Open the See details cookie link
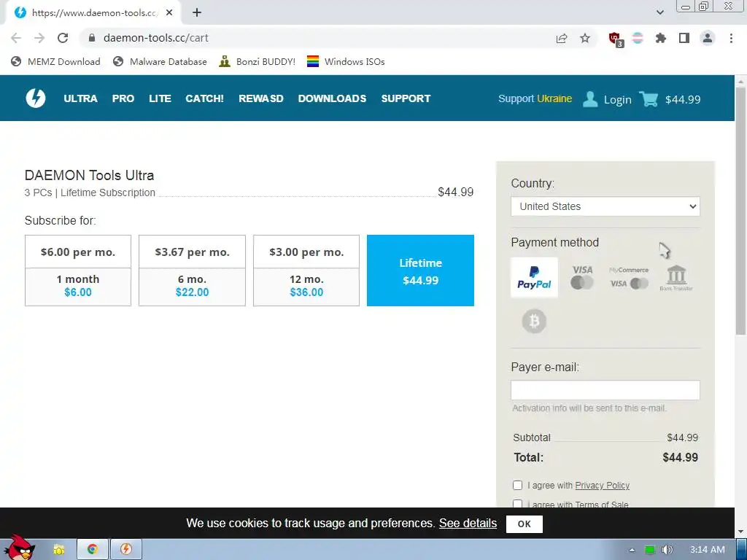Screen dimensions: 747x560 [x=468, y=524]
